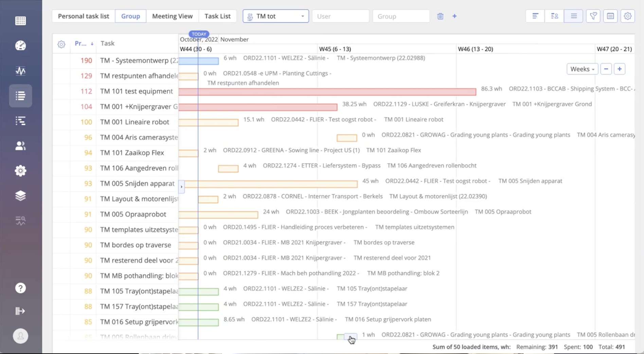Open the settings gear in sidebar
The image size is (644, 354).
click(x=20, y=171)
